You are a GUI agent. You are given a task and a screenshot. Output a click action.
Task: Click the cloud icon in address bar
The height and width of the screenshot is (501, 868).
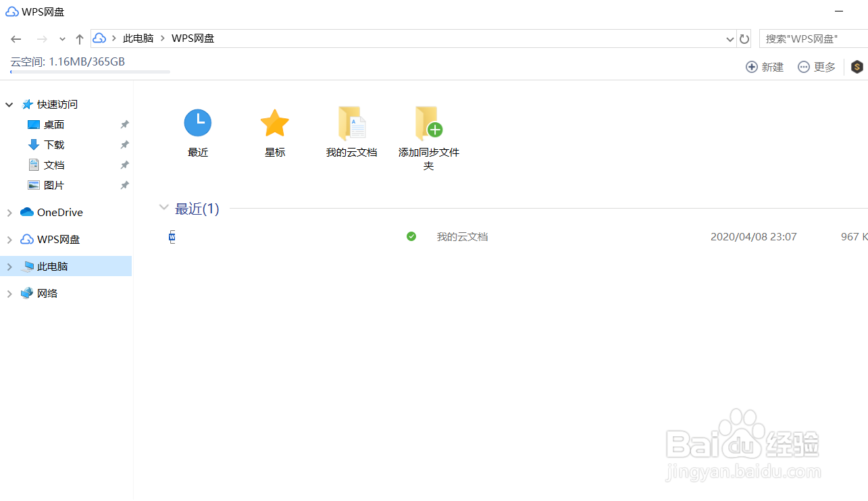pyautogui.click(x=99, y=38)
